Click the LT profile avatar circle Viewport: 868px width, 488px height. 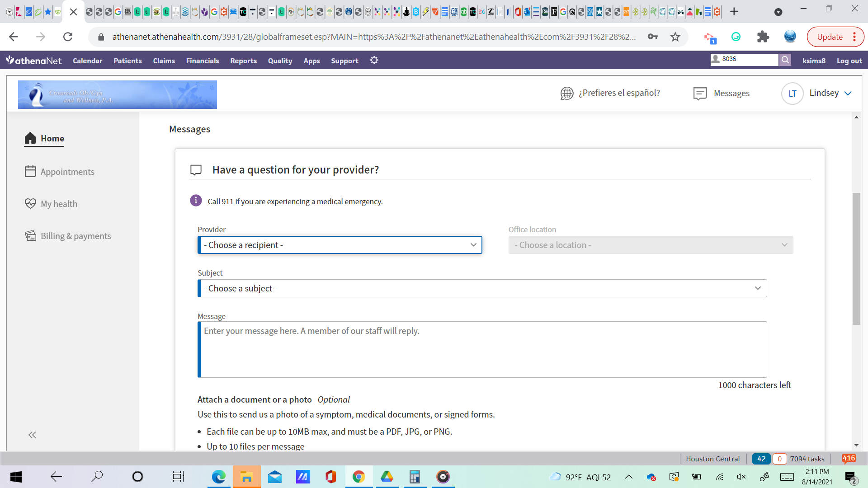792,94
